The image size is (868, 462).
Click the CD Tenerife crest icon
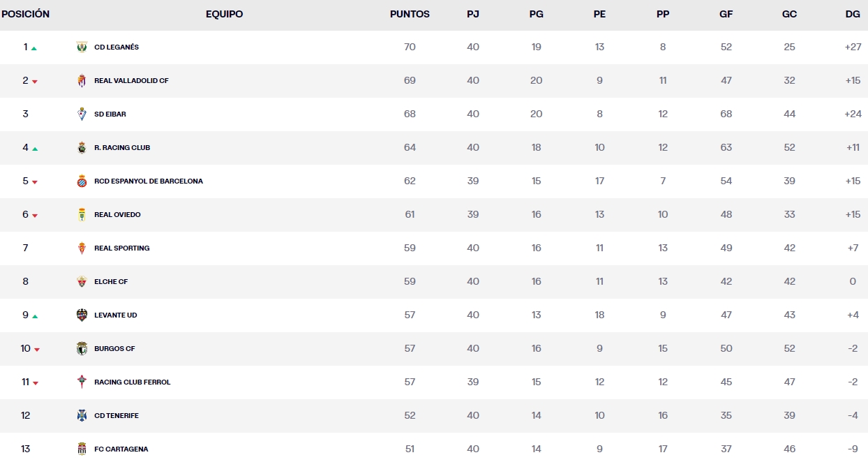pos(82,416)
